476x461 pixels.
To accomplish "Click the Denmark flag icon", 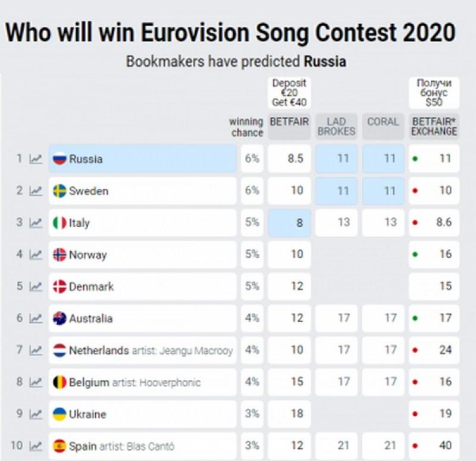I will [59, 286].
